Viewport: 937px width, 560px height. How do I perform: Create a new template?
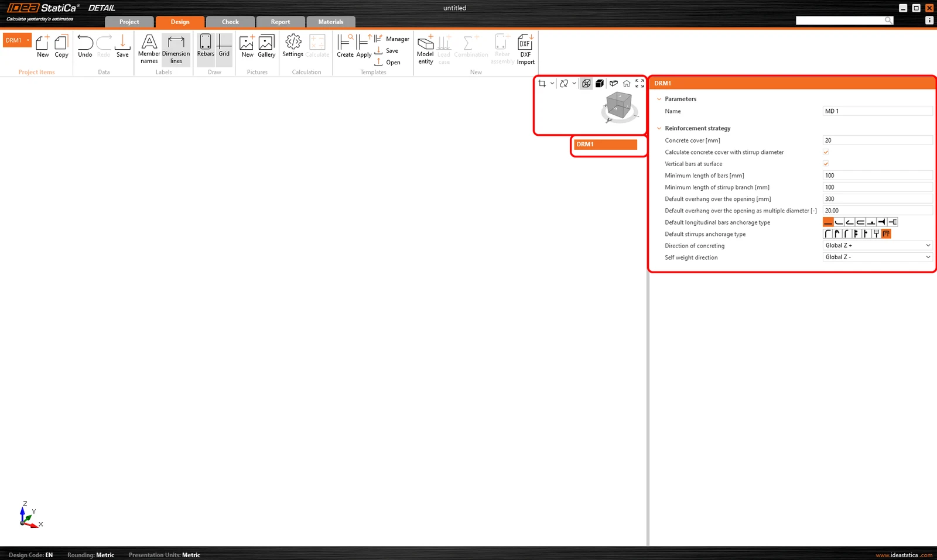345,46
